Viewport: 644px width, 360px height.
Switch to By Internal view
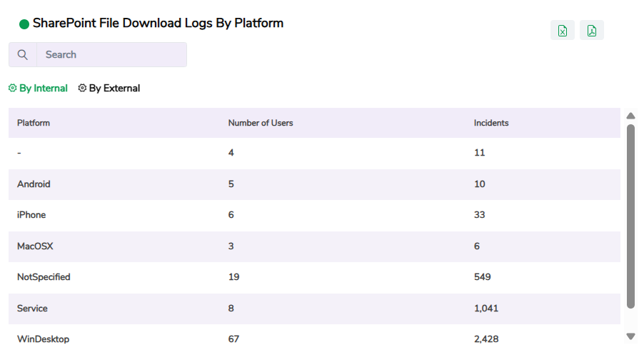coord(43,89)
